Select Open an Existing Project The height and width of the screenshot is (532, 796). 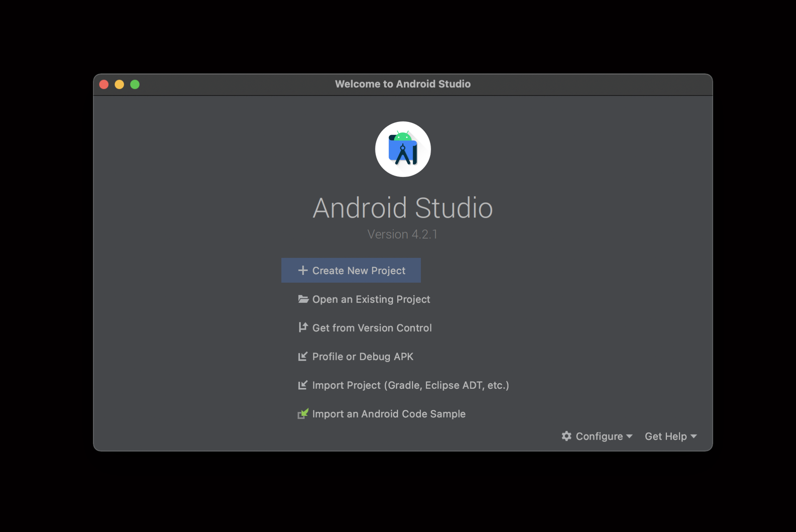point(371,299)
